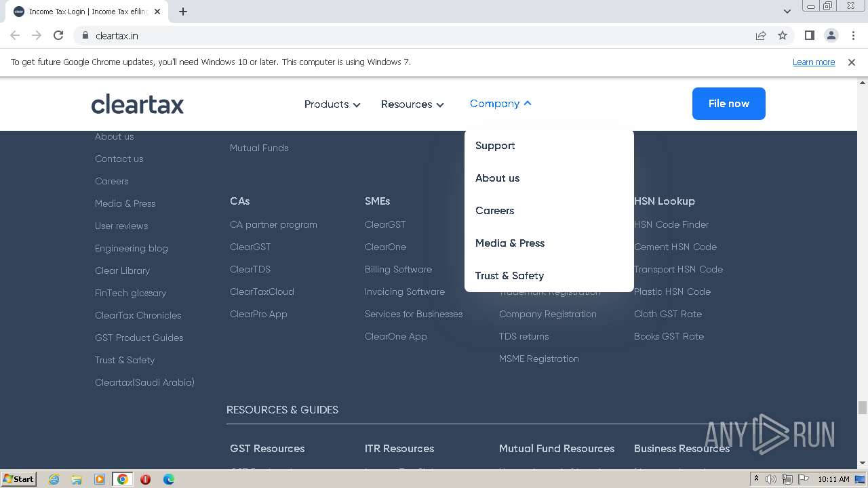Open the ClearTaxCloud link

tap(262, 291)
